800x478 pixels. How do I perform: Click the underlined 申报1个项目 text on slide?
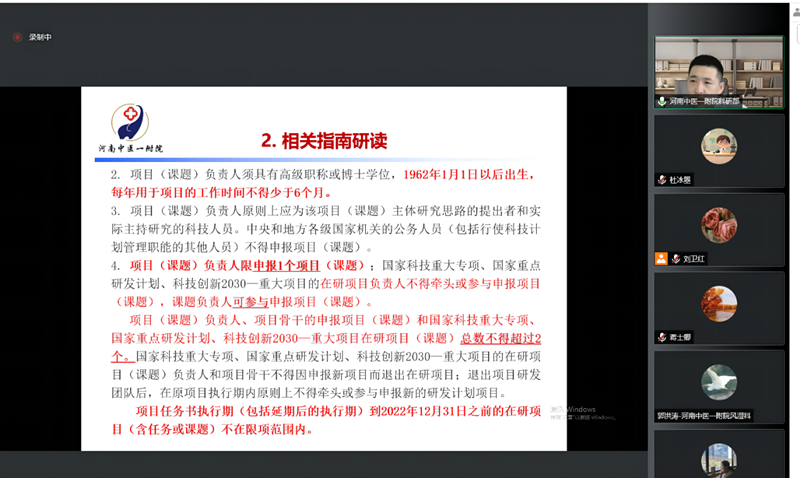(286, 266)
